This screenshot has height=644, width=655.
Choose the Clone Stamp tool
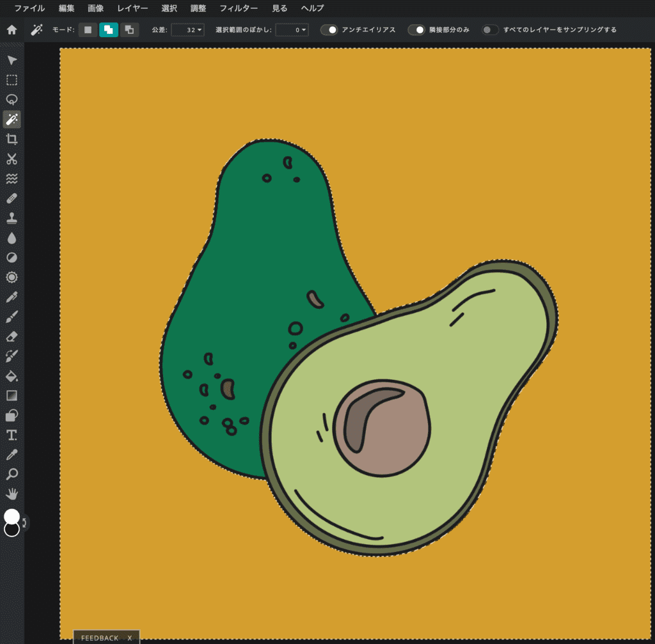[12, 219]
